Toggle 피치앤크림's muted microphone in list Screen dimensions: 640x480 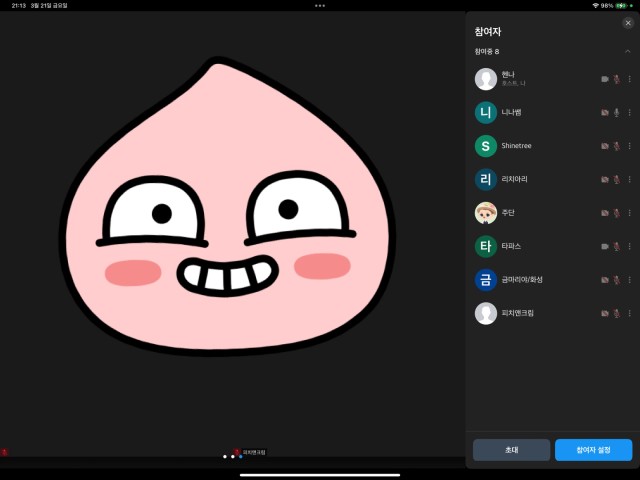pyautogui.click(x=617, y=313)
